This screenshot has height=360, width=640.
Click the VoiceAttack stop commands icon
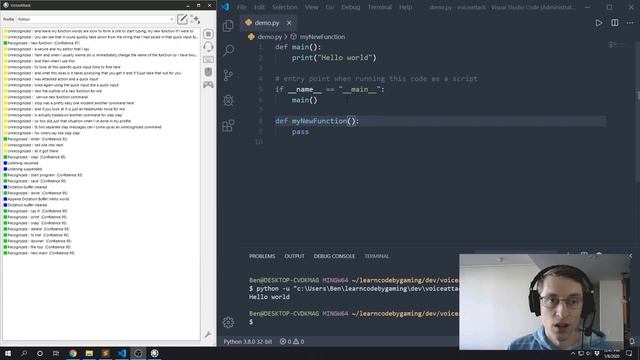click(x=208, y=34)
